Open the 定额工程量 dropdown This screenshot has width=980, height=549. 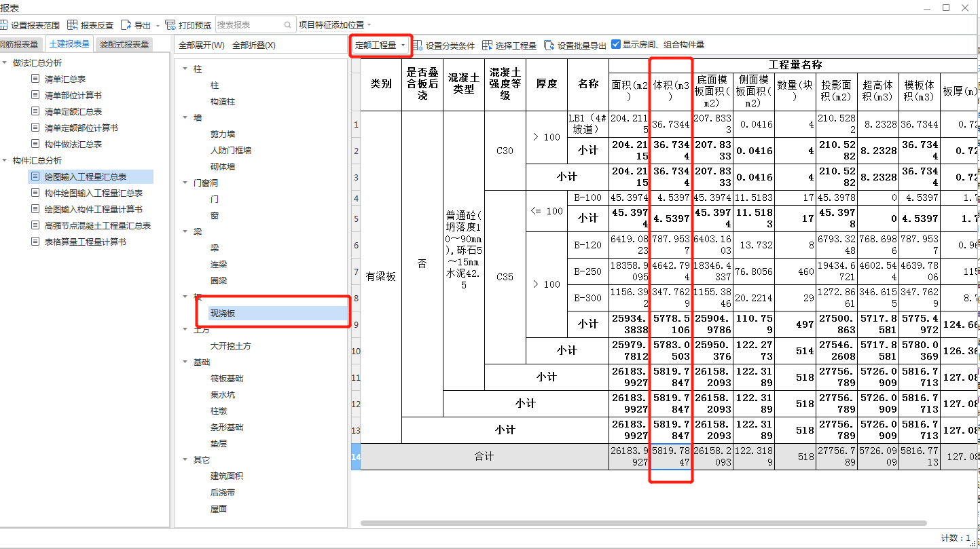380,45
